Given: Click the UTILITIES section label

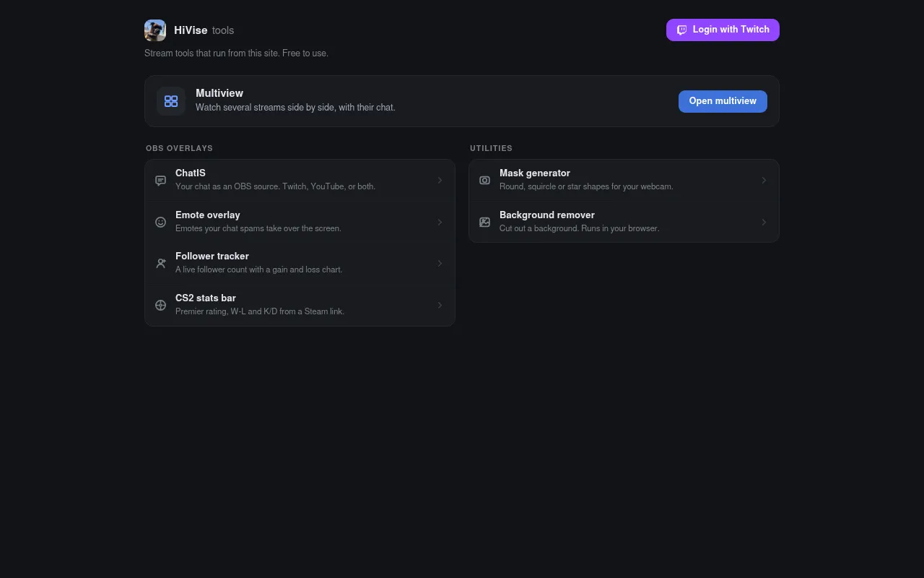Looking at the screenshot, I should click(491, 148).
